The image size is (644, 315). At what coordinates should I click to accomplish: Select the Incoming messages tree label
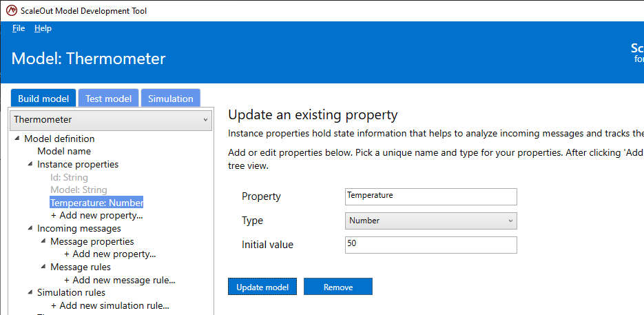(x=79, y=228)
